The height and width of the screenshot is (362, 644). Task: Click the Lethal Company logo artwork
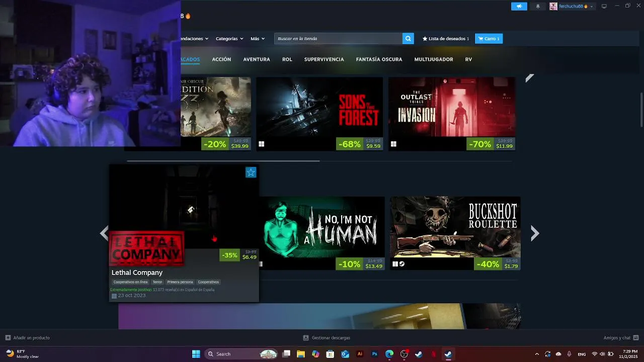click(x=146, y=248)
